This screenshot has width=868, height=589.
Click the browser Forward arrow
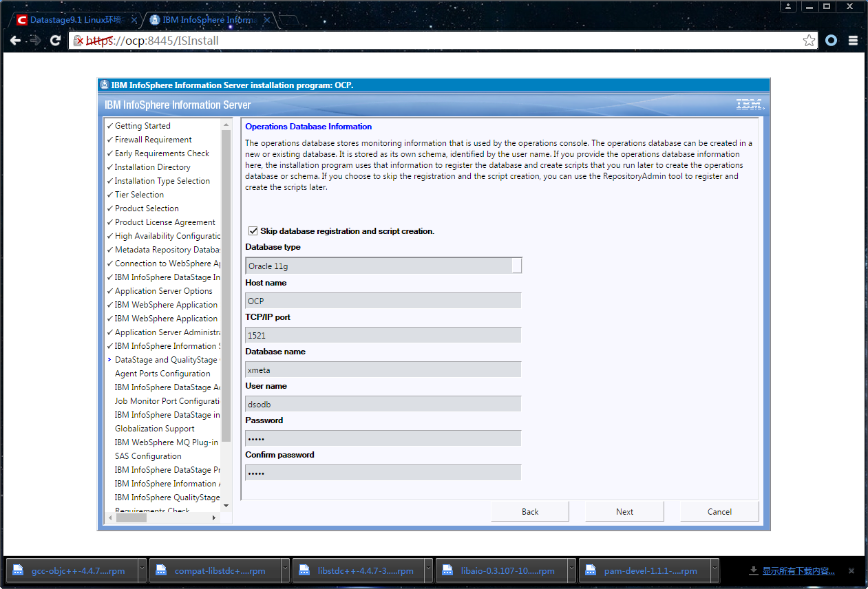[x=35, y=41]
